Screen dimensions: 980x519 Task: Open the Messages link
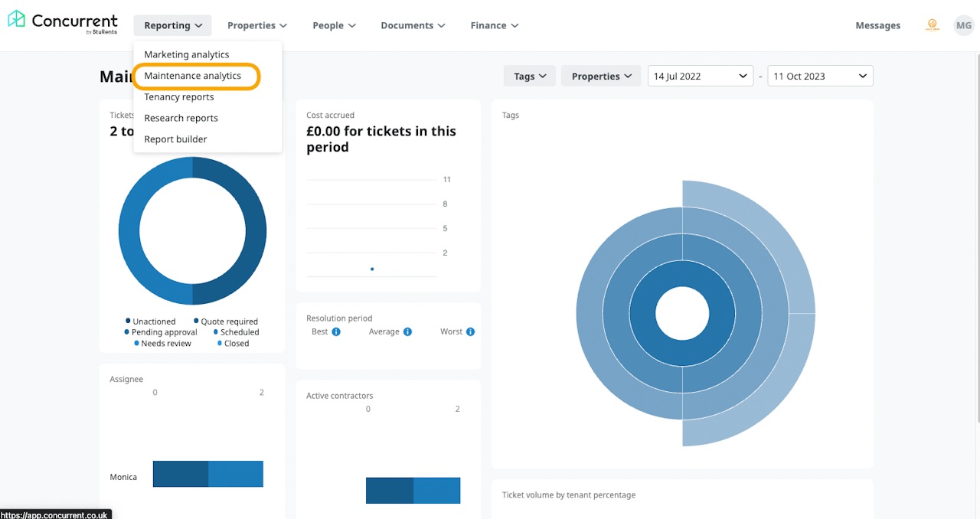coord(878,25)
